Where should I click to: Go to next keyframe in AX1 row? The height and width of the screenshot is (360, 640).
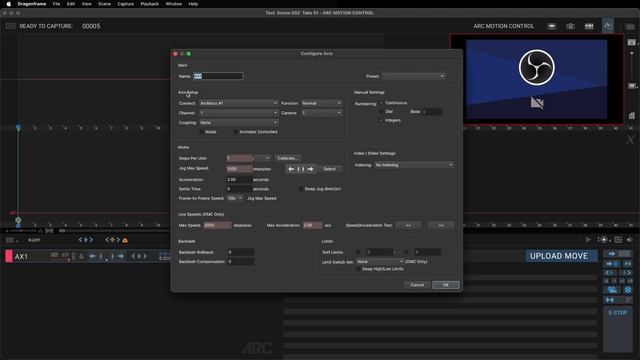145,256
